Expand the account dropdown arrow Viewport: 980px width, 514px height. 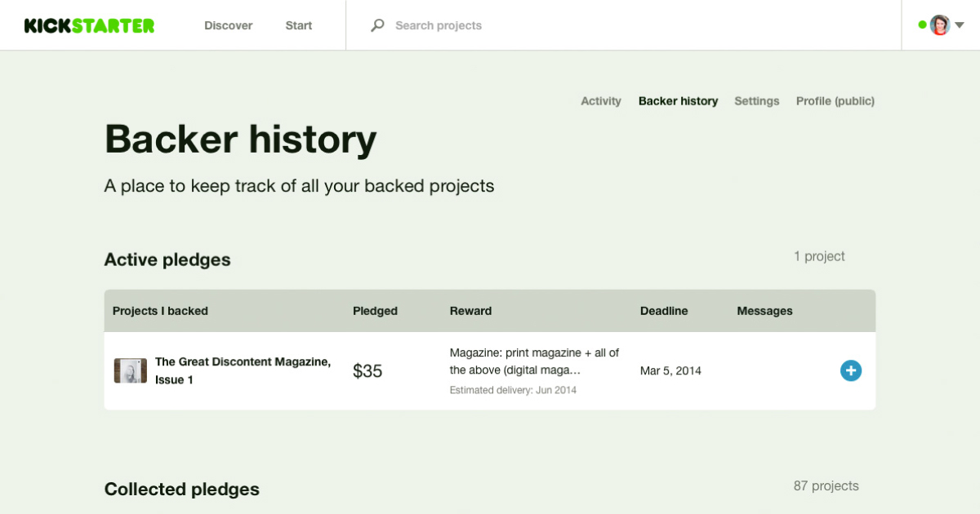(x=959, y=25)
